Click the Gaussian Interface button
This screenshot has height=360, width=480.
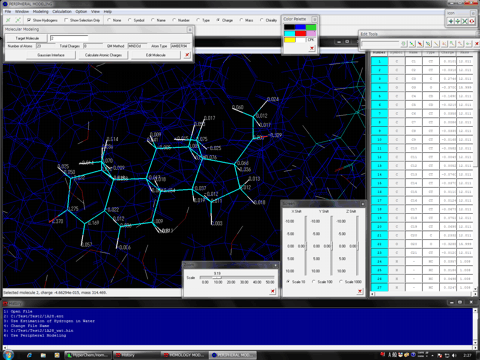[51, 55]
